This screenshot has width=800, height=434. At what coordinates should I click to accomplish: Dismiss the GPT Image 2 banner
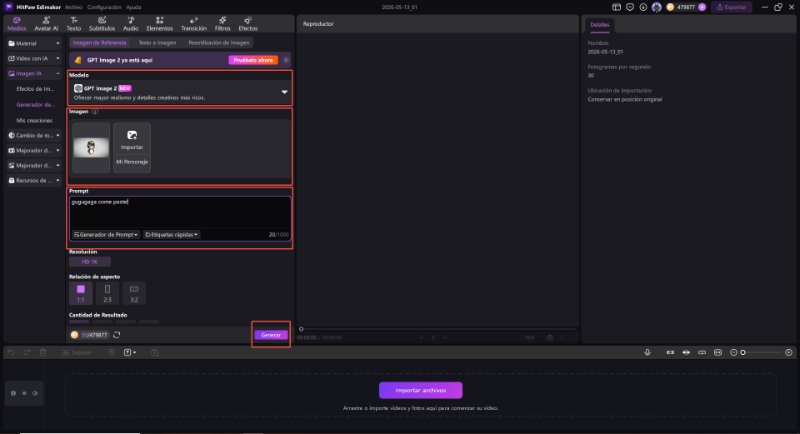pos(286,60)
